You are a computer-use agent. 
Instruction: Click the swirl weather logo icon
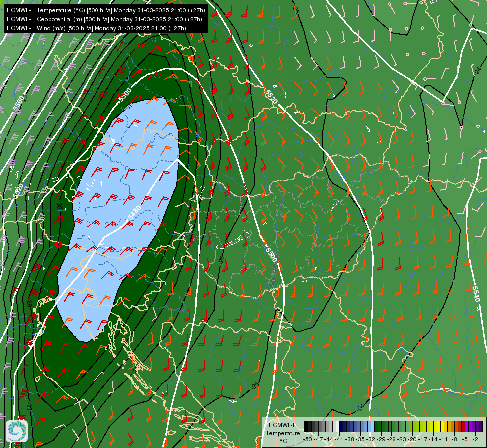[x=17, y=431]
